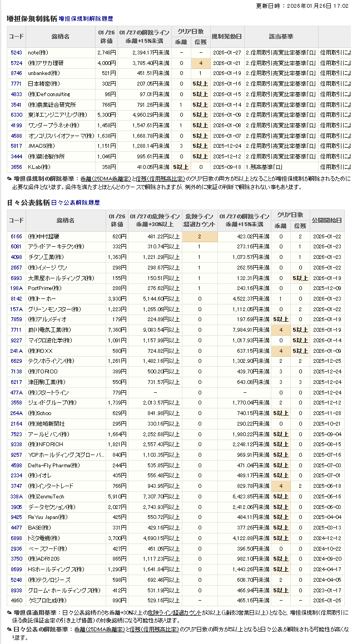Click pencil icon beside 増担保適用基準 note
The height and width of the screenshot is (644, 357).
(9, 612)
